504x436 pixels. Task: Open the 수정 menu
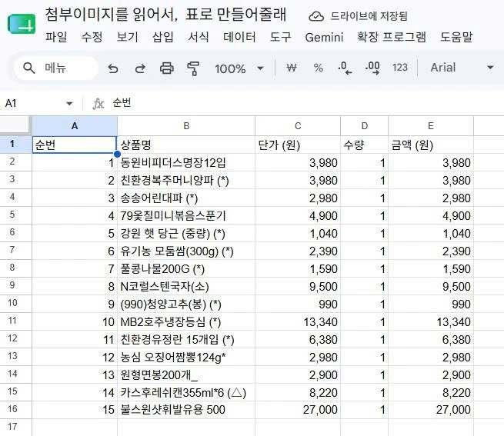coord(92,37)
